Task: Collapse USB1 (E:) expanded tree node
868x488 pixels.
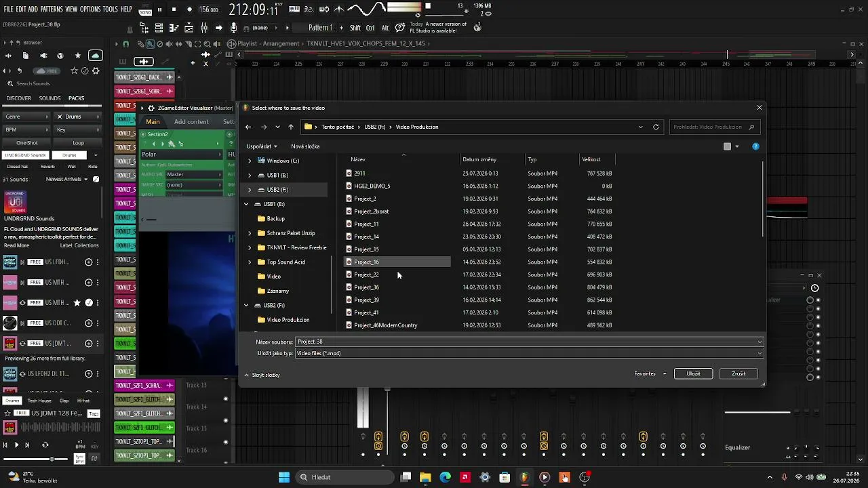Action: coord(246,204)
